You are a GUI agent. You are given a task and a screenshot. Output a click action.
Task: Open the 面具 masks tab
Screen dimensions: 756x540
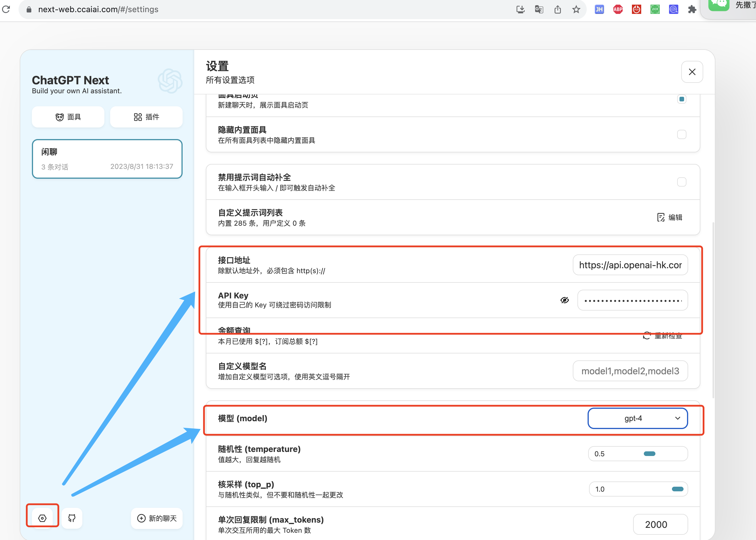(68, 117)
